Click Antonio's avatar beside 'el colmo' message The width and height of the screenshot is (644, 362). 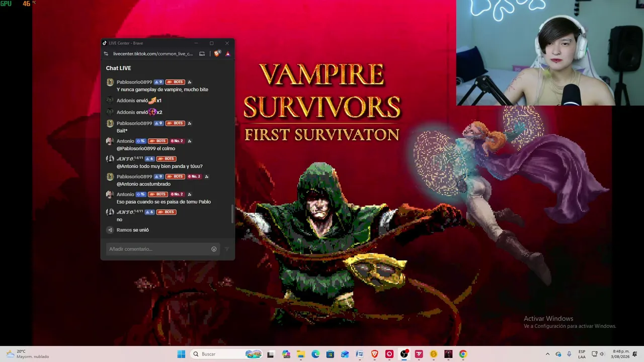pos(110,141)
